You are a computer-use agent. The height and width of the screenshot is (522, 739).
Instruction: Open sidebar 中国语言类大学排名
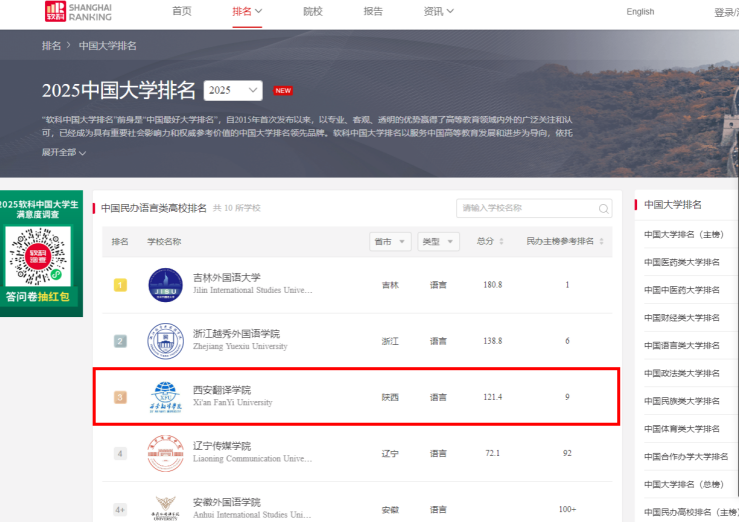point(682,345)
